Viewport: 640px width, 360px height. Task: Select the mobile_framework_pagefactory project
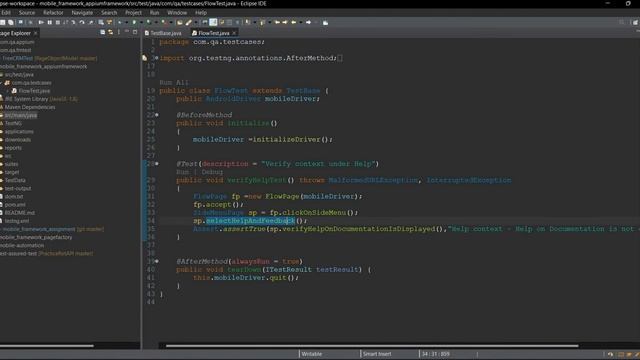36,237
